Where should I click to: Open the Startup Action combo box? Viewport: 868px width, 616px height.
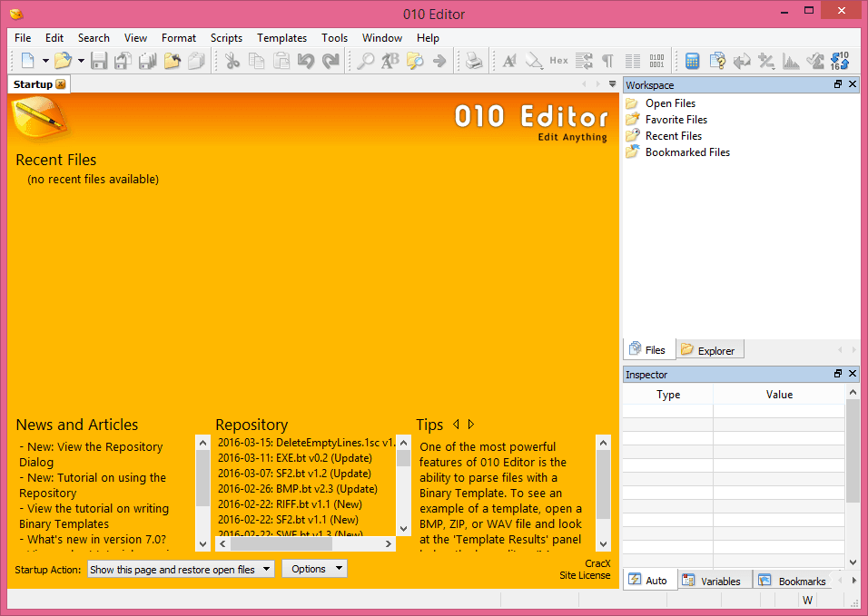coord(181,569)
